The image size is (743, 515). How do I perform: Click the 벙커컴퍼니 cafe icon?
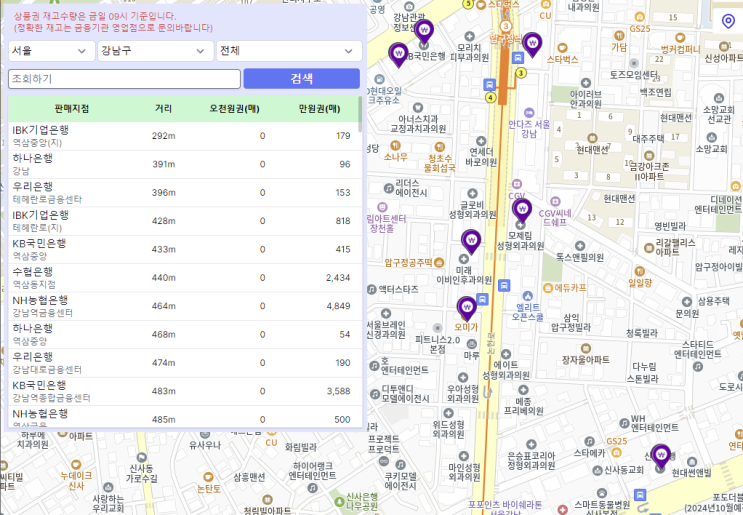680,38
